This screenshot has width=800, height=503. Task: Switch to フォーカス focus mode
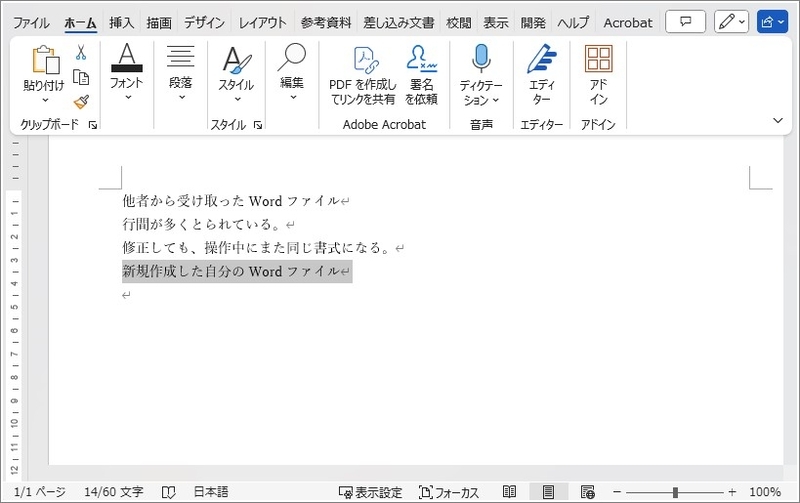pos(449,492)
